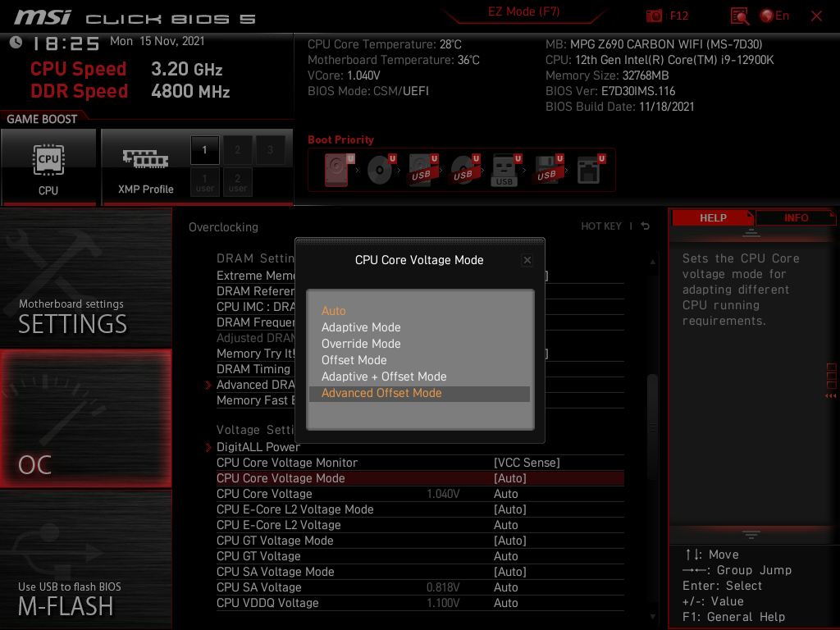The width and height of the screenshot is (840, 630).
Task: Edit CPU VDDQ Voltage value
Action: 505,603
